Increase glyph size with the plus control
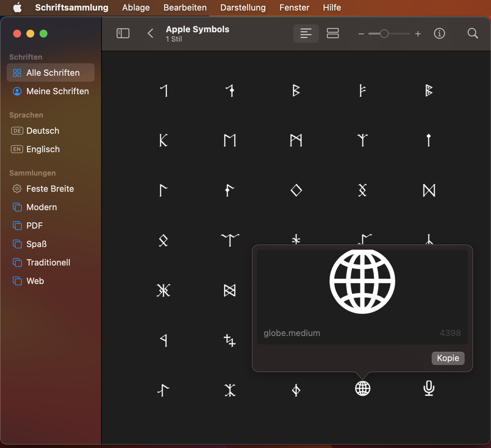Image resolution: width=491 pixels, height=448 pixels. click(418, 33)
